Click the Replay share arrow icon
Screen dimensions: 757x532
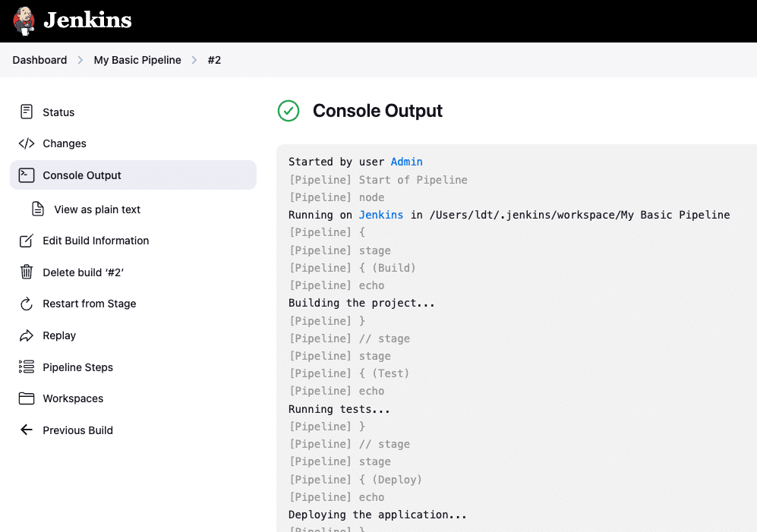point(27,335)
